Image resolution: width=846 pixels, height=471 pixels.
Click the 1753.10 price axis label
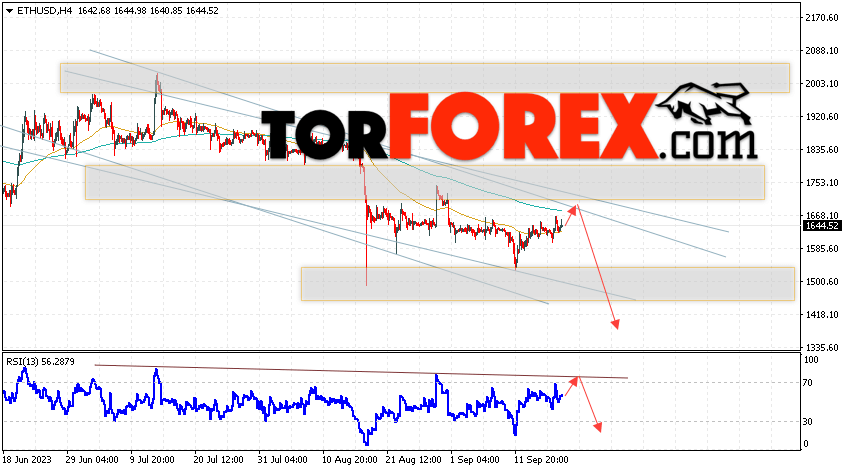pyautogui.click(x=822, y=183)
